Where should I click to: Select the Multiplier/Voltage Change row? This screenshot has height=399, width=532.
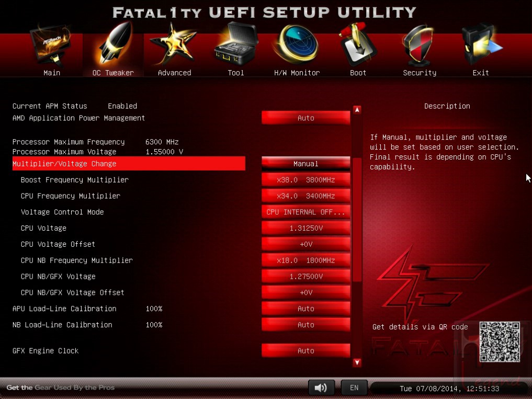(x=129, y=164)
